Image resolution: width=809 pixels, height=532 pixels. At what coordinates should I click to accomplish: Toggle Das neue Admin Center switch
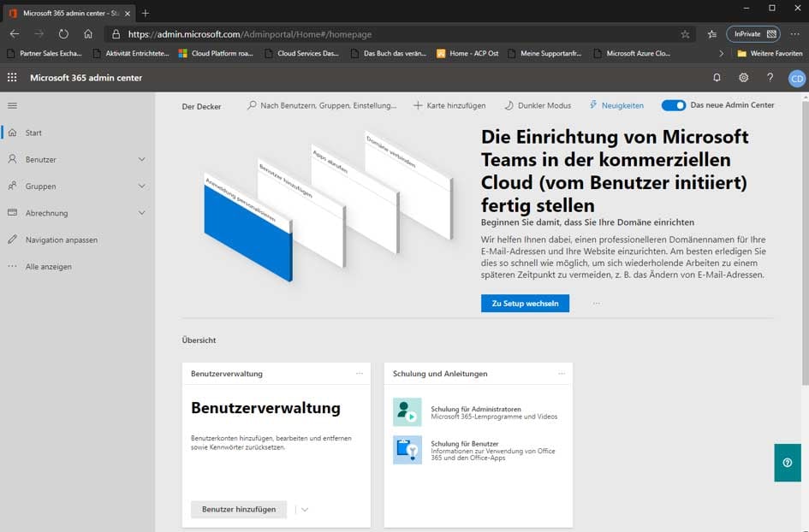(x=673, y=105)
